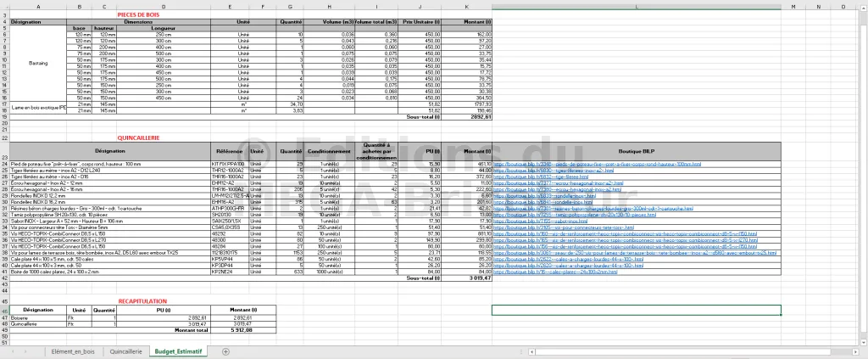This screenshot has height=359, width=868.
Task: Select the Boutique BILP header cell
Action: point(636,150)
